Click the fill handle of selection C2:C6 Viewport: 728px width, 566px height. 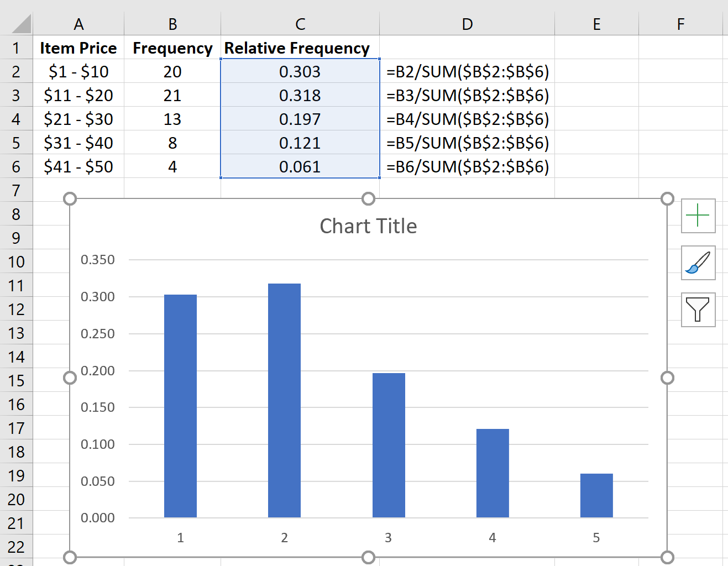[x=379, y=177]
